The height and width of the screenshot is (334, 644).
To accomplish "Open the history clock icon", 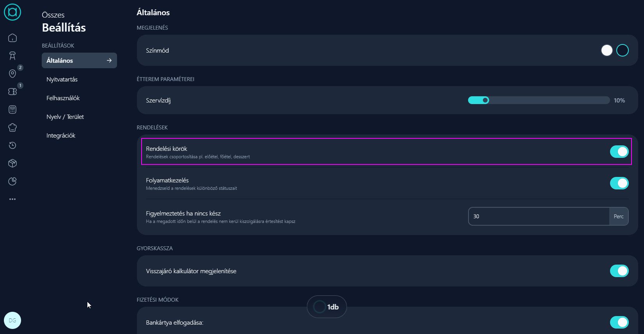I will pos(12,145).
